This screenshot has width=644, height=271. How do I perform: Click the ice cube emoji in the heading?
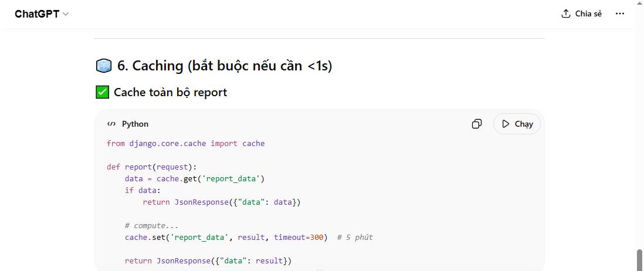[103, 66]
